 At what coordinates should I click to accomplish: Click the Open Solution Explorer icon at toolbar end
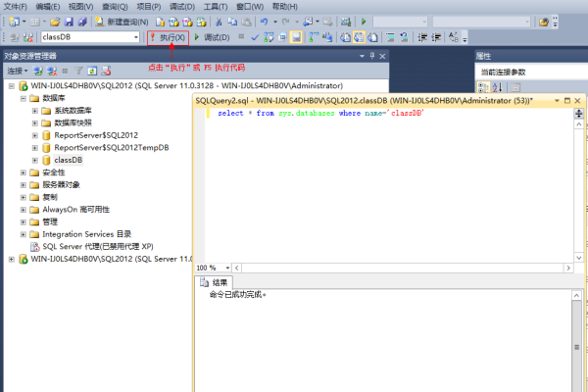tap(543, 22)
